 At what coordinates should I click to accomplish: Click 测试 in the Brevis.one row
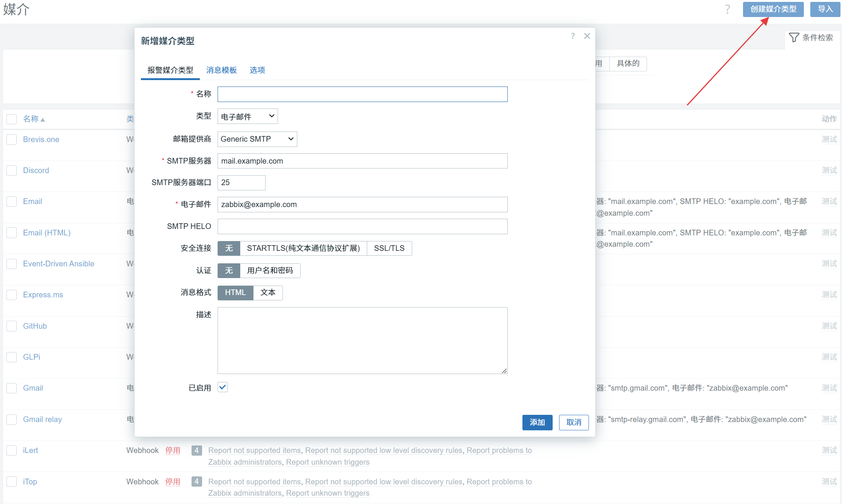pos(829,139)
